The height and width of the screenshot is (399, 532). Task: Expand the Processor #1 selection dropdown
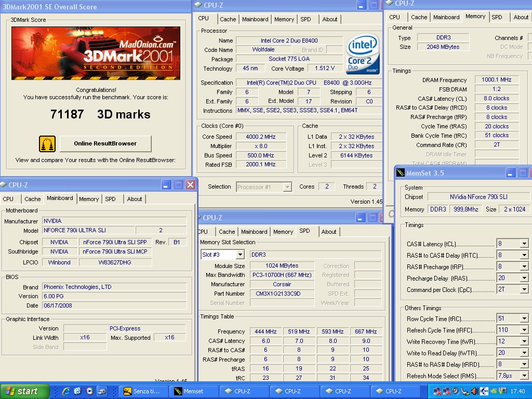click(287, 187)
